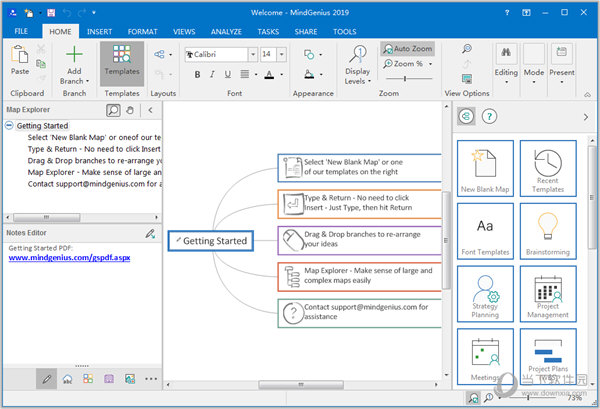
Task: Open the text alignment dropdown
Action: pyautogui.click(x=256, y=74)
